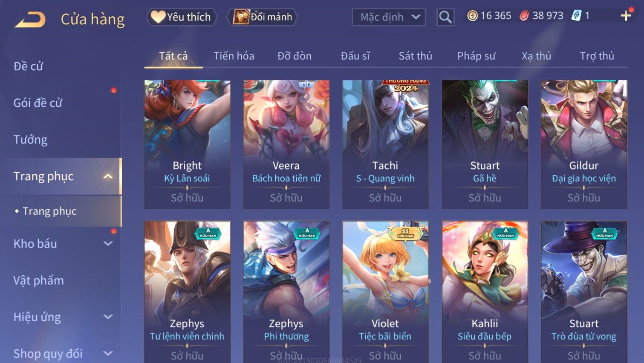Click the back arrow icon
644x363 pixels.
pos(30,19)
